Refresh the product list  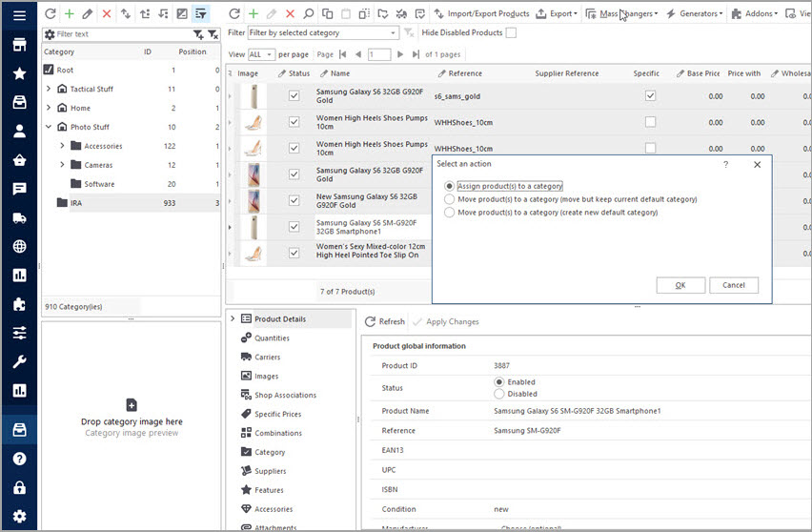click(x=234, y=14)
